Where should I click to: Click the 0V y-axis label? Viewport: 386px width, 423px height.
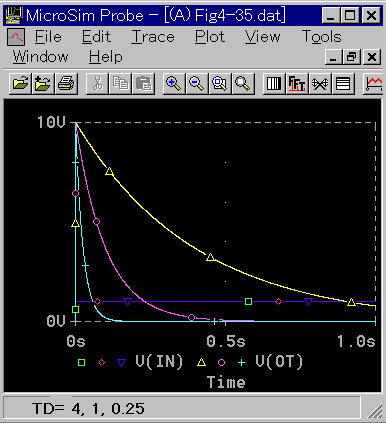pos(56,321)
